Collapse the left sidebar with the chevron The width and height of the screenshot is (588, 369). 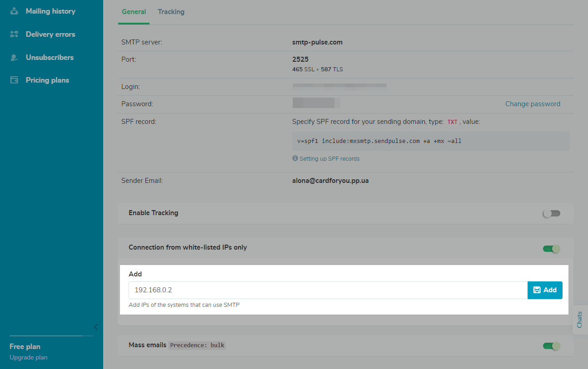coord(95,327)
